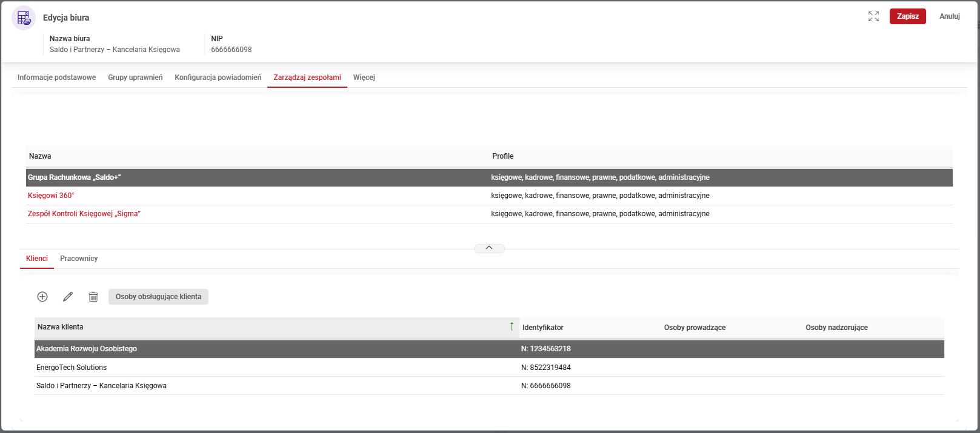
Task: Switch to Informacje podstawowe tab
Action: pyautogui.click(x=56, y=78)
